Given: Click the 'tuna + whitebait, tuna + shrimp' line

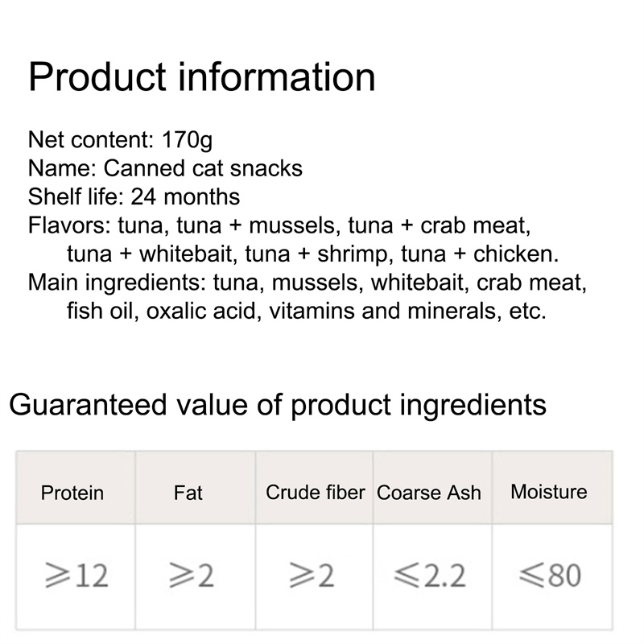Looking at the screenshot, I should coord(312,254).
